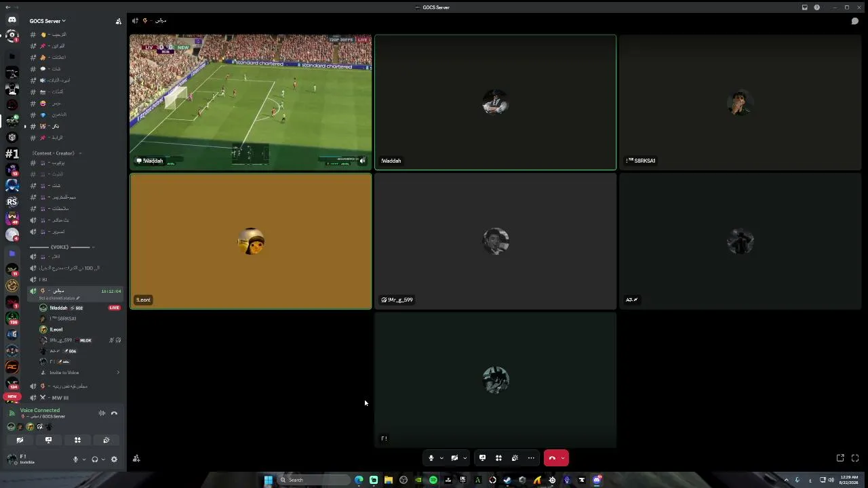Select S8RKSA1 in the voice channel list
The width and height of the screenshot is (868, 488).
click(x=79, y=319)
